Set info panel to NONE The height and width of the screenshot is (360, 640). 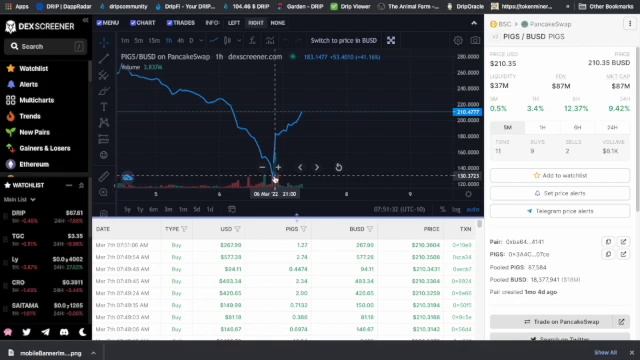click(278, 23)
